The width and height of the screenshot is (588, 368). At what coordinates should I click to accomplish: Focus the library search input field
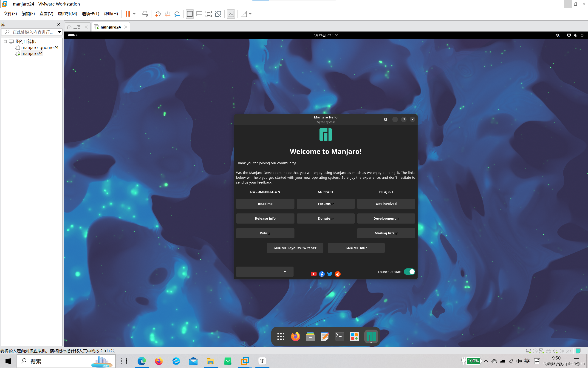pos(32,32)
